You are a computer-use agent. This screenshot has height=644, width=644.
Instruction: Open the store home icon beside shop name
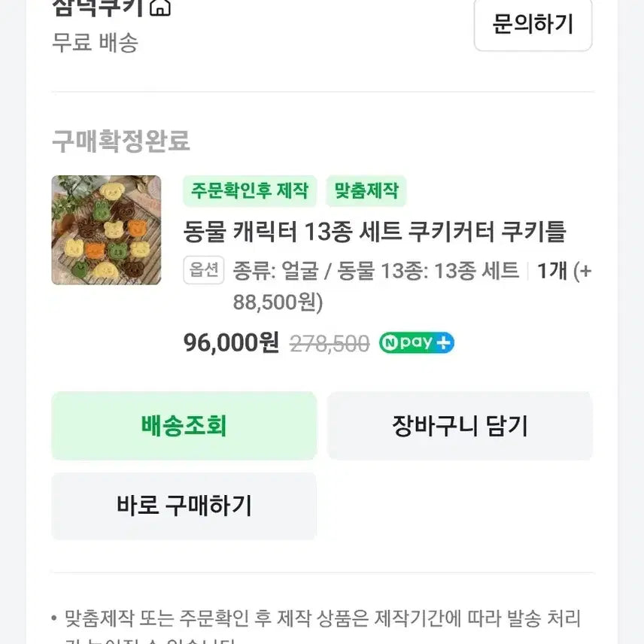pos(160,8)
